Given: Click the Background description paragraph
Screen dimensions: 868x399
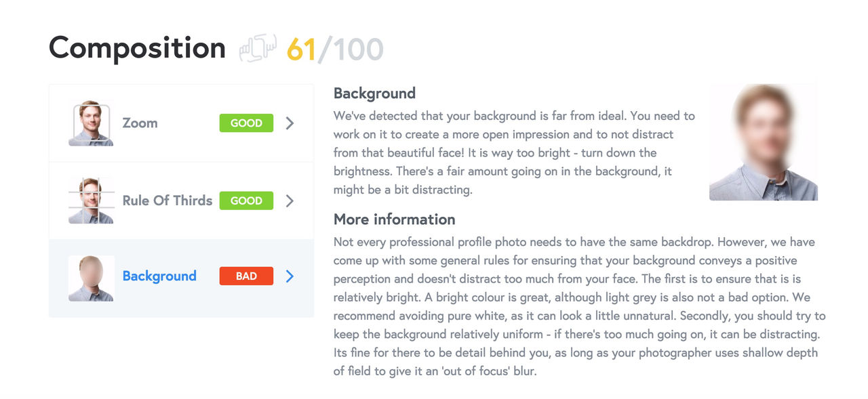Looking at the screenshot, I should click(x=514, y=153).
